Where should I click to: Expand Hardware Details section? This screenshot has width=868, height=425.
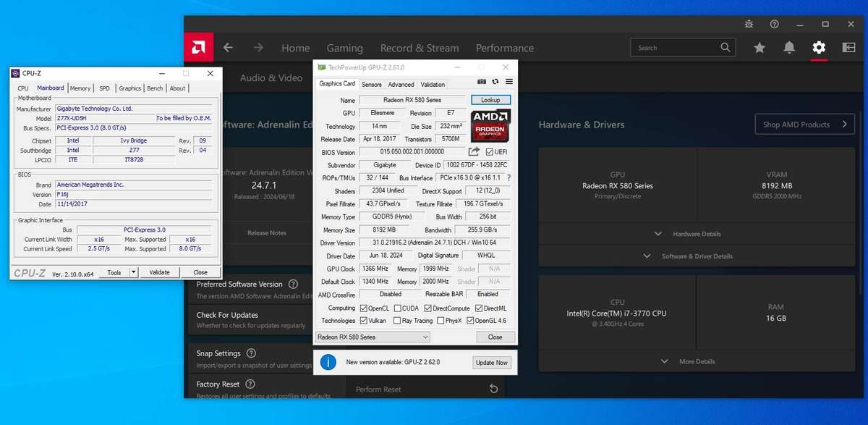[687, 234]
